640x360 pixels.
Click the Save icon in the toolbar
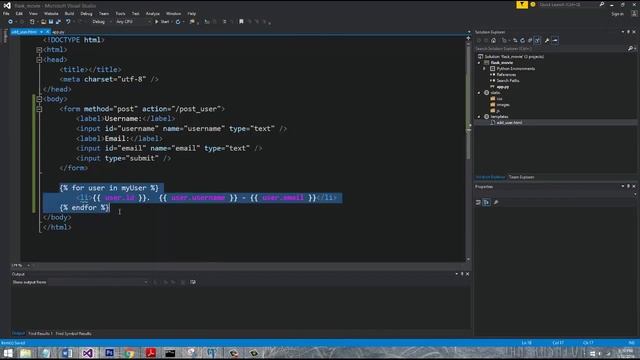51,22
